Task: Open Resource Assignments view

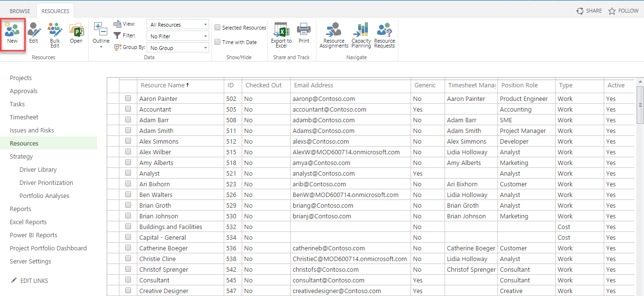Action: (x=334, y=36)
